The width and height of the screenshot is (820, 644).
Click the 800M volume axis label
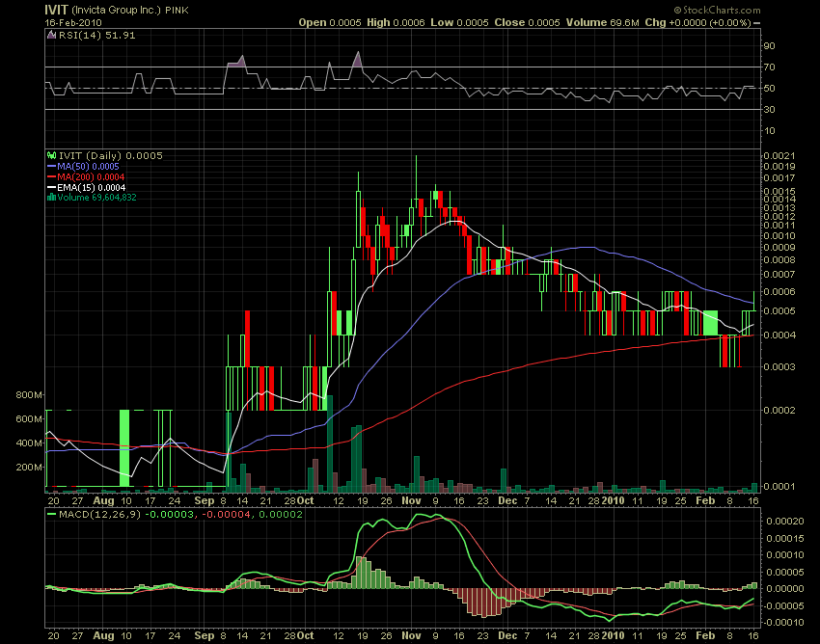[x=29, y=394]
